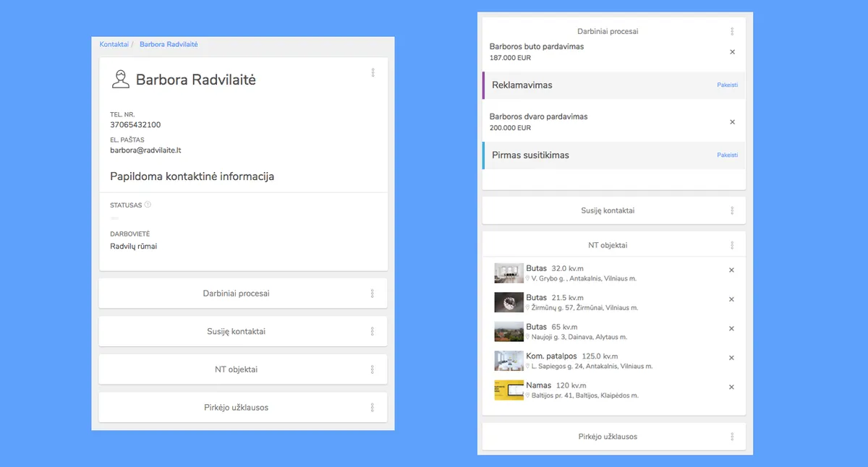Expand left Pirkėjo užklausos section
This screenshot has width=868, height=467.
point(236,408)
